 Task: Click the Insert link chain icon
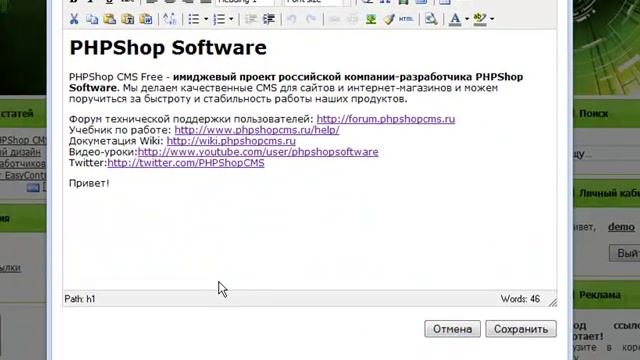point(334,19)
